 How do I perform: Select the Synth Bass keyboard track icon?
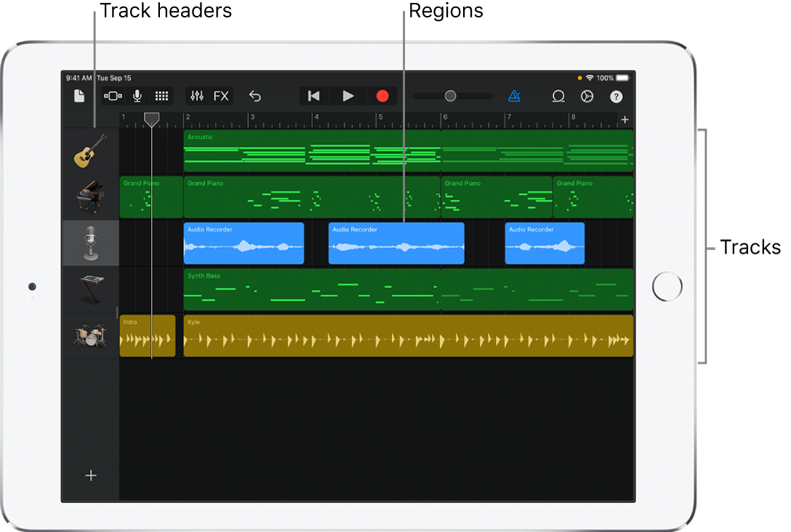[x=89, y=289]
